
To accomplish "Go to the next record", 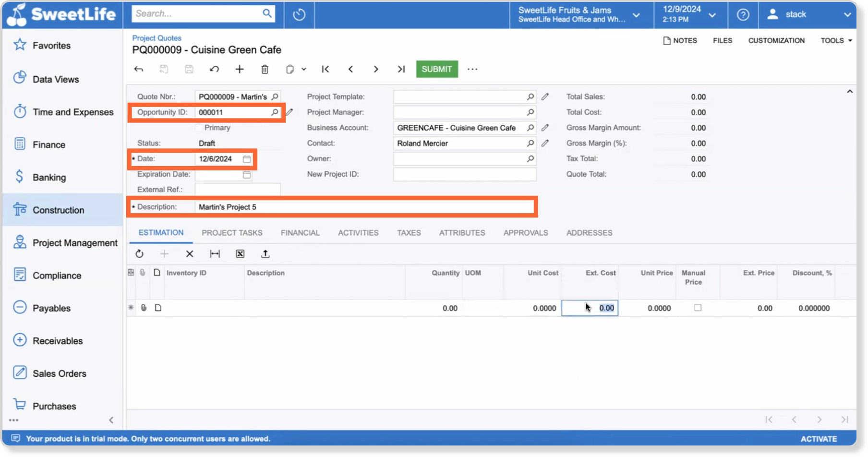I will click(376, 69).
